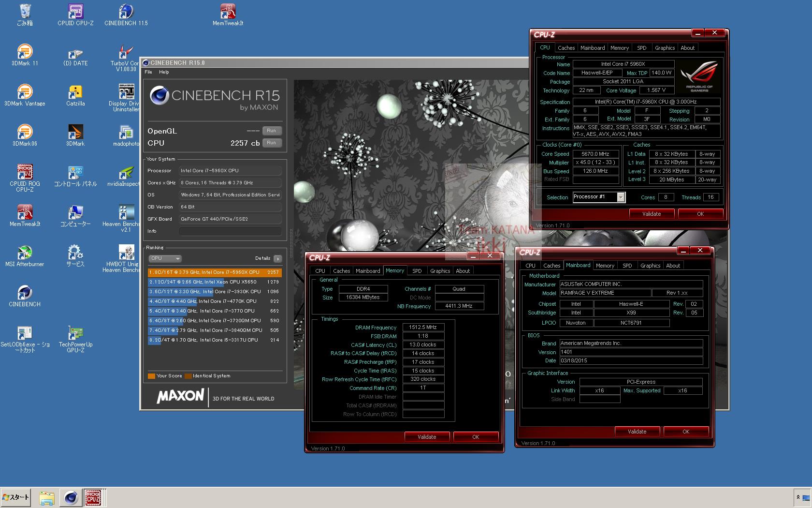Viewport: 812px width, 508px height.
Task: Open Display Driver Uninstaller icon
Action: tap(124, 98)
